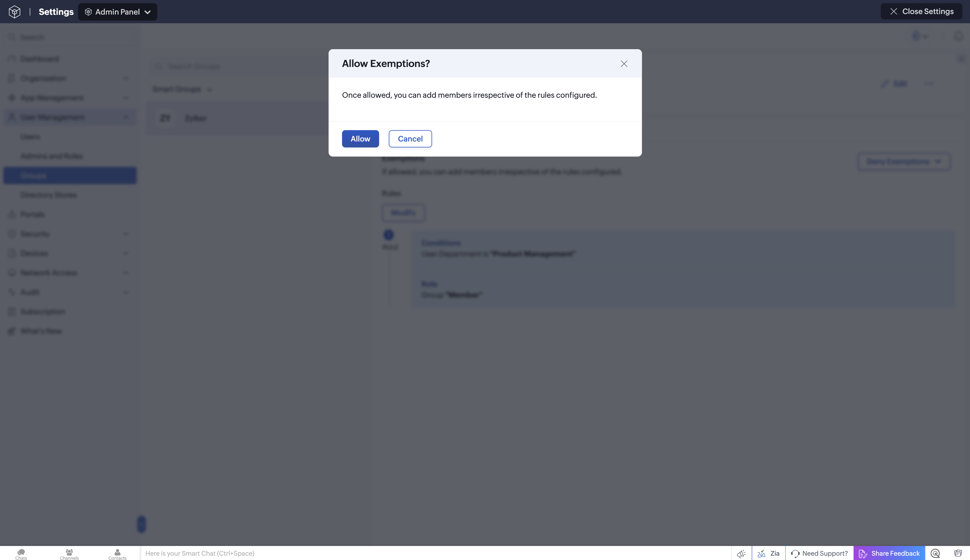The image size is (970, 560).
Task: Open the Admin Panel dropdown
Action: [x=117, y=12]
